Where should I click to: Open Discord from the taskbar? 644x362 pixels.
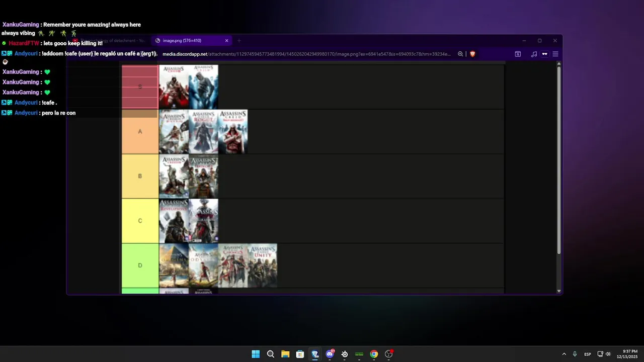(330, 354)
